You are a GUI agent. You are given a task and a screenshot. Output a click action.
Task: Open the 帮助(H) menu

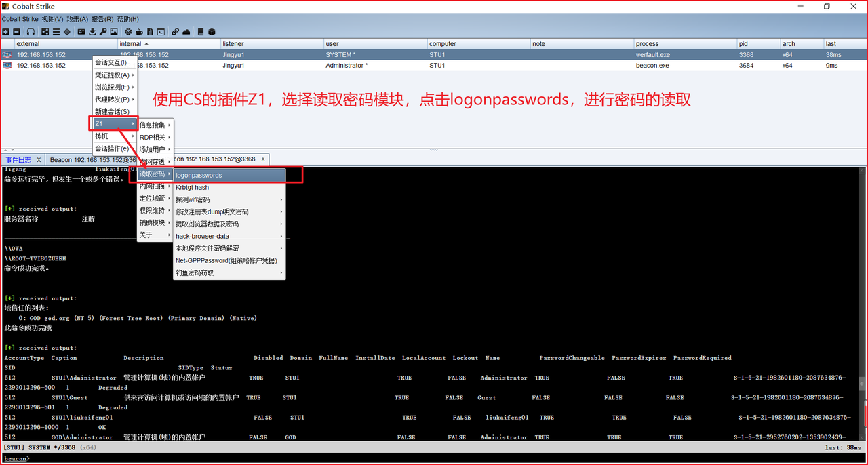pos(127,19)
